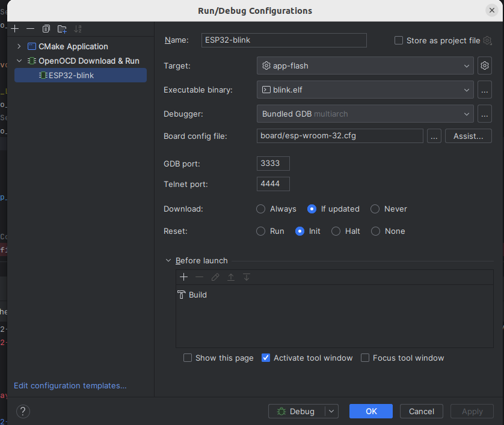Toggle Store as project file checkbox

pyautogui.click(x=399, y=40)
